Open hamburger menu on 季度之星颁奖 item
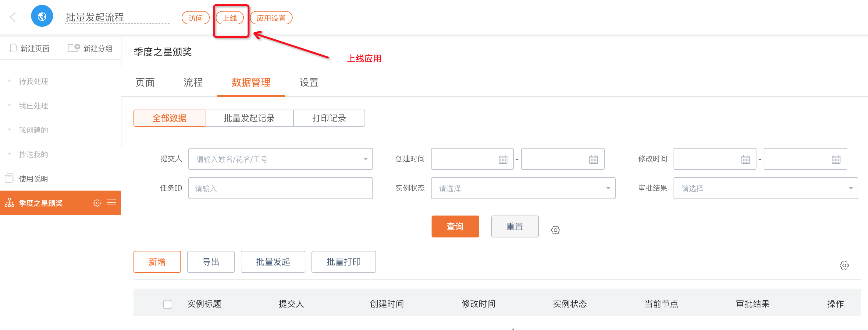Image resolution: width=868 pixels, height=330 pixels. 111,202
